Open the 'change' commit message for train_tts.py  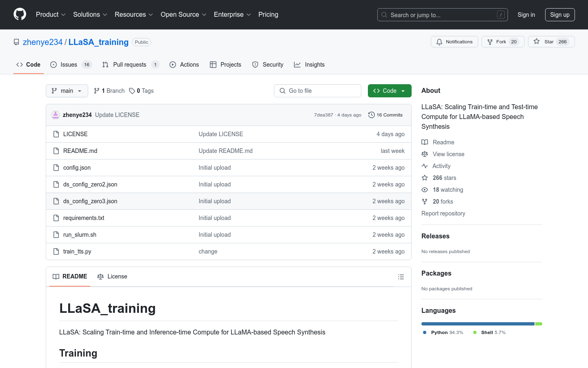[x=208, y=251]
